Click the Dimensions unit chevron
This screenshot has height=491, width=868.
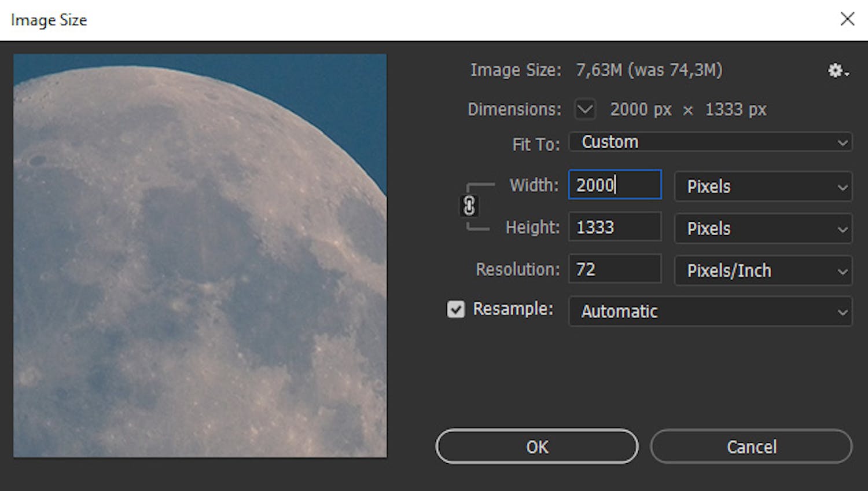(584, 109)
